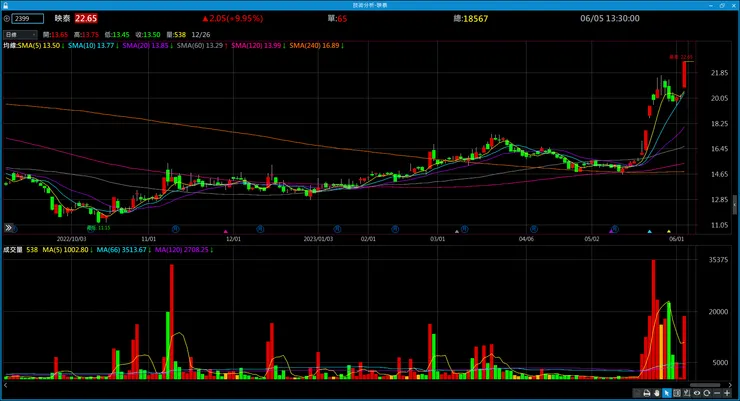
Task: Click the vertical slider handle at chart right edge
Action: (735, 205)
